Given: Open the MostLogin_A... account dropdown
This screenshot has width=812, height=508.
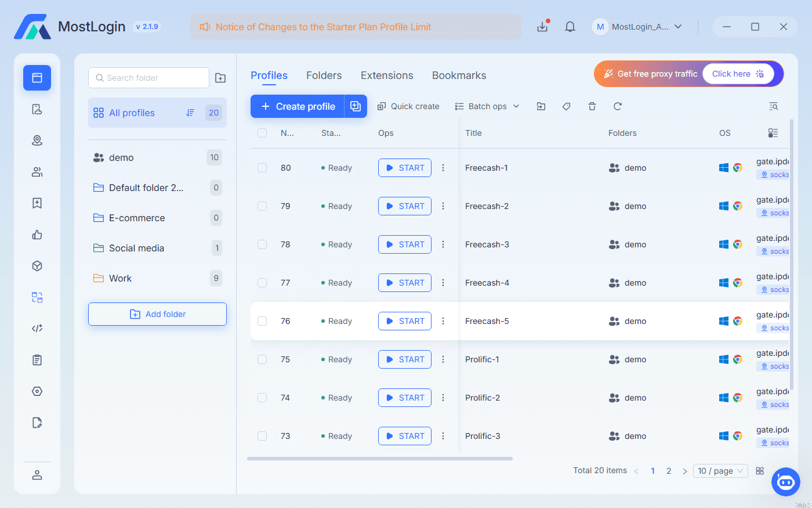Looking at the screenshot, I should tap(637, 27).
